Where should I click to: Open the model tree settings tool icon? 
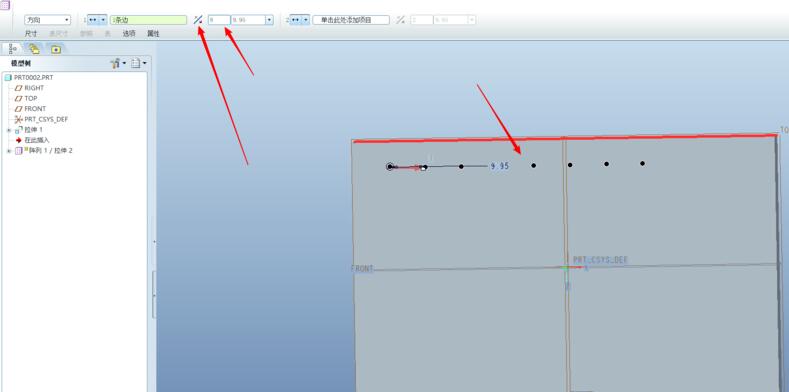point(116,63)
